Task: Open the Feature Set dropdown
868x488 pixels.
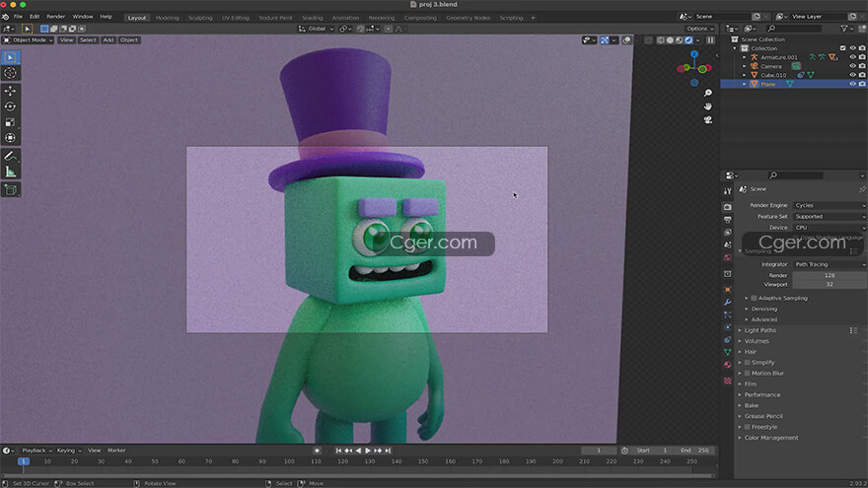Action: pyautogui.click(x=830, y=216)
